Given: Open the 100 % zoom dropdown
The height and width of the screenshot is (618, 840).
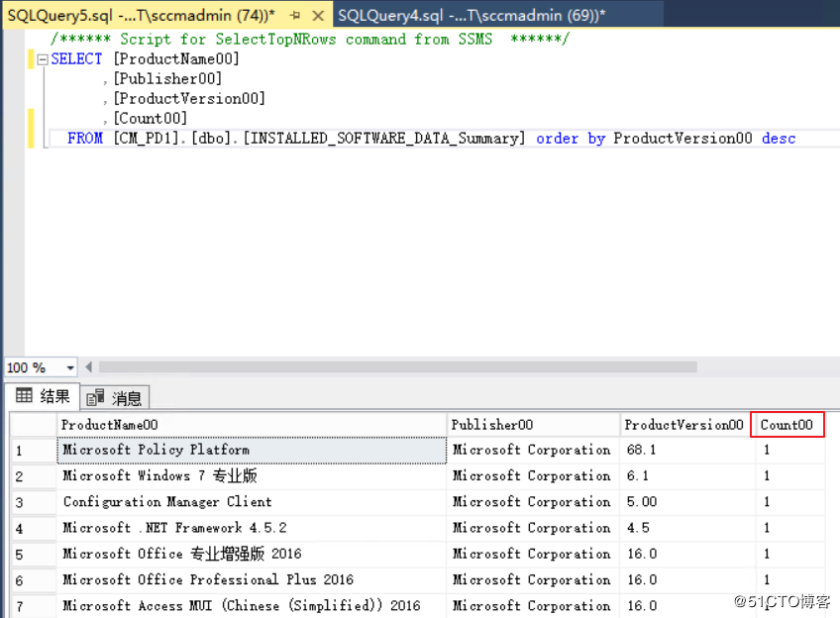Looking at the screenshot, I should click(69, 367).
